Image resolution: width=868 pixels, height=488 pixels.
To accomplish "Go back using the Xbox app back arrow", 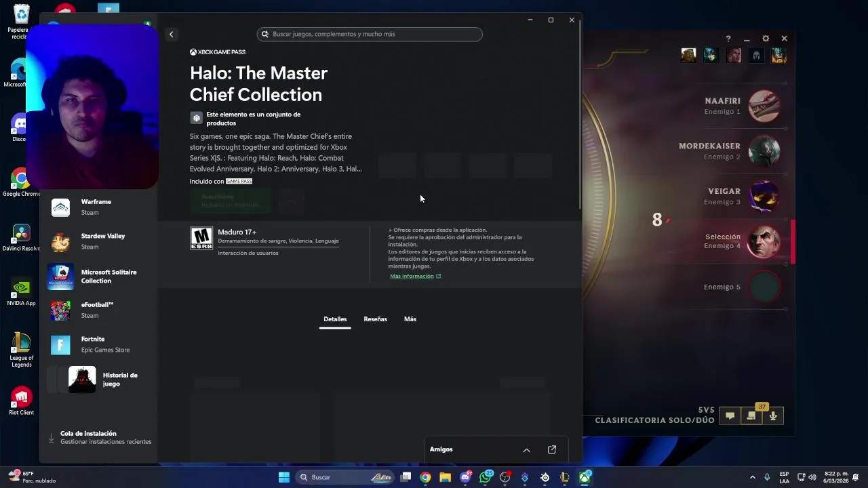I will click(x=172, y=34).
